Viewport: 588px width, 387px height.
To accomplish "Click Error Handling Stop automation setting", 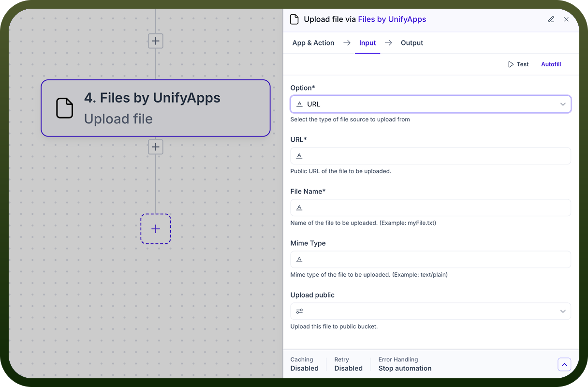I will point(405,364).
